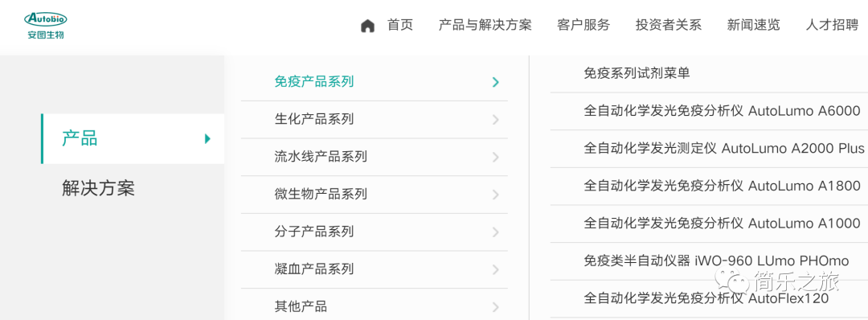
Task: Open the 客户服务 menu
Action: [583, 25]
